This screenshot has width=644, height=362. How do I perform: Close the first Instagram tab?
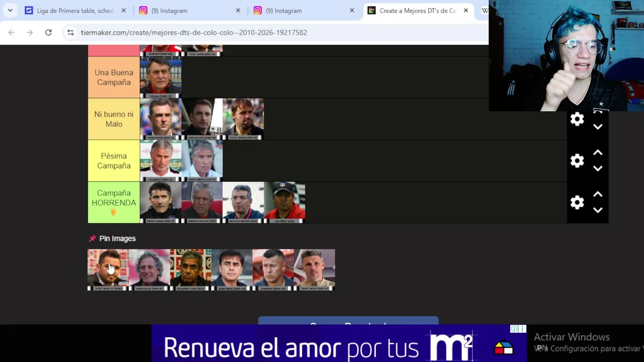coord(238,11)
